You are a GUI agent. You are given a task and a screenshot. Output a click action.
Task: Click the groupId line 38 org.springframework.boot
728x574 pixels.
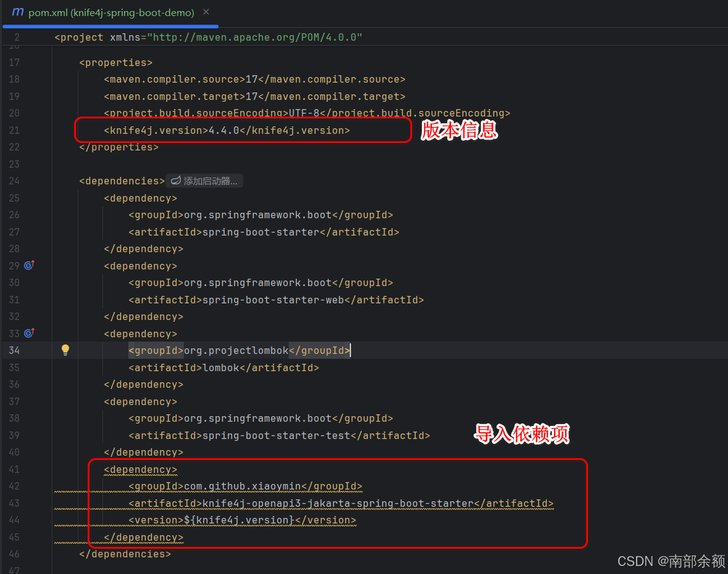(260, 419)
